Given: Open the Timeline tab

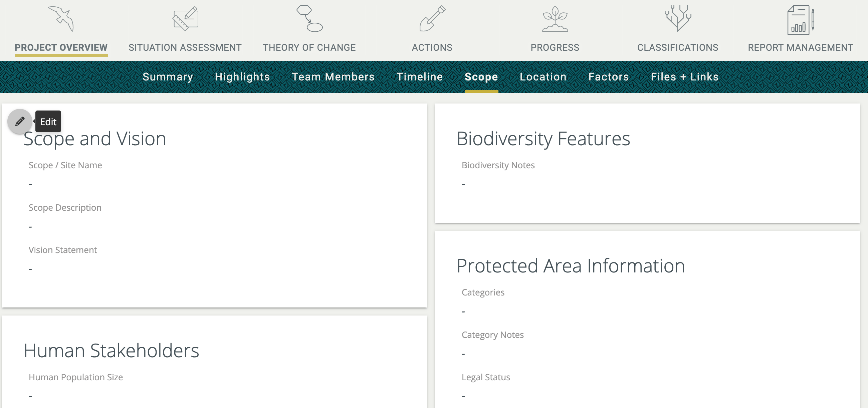Looking at the screenshot, I should point(420,77).
